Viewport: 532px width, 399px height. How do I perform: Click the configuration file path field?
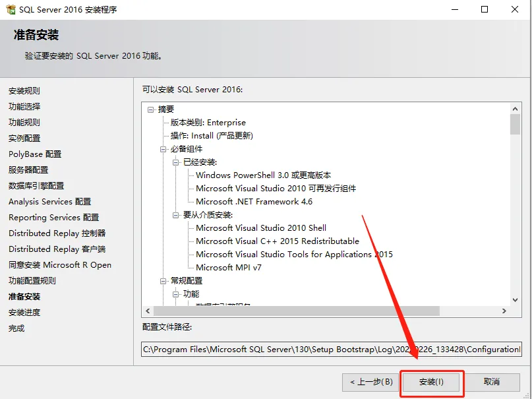(332, 350)
